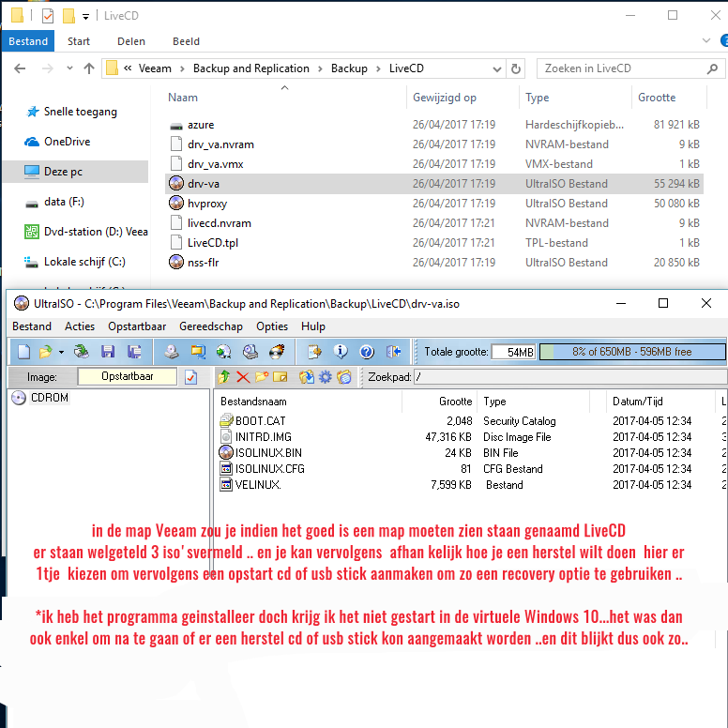Open the dropdown arrow next to Open icon
Viewport: 728px width, 728px height.
(61, 352)
